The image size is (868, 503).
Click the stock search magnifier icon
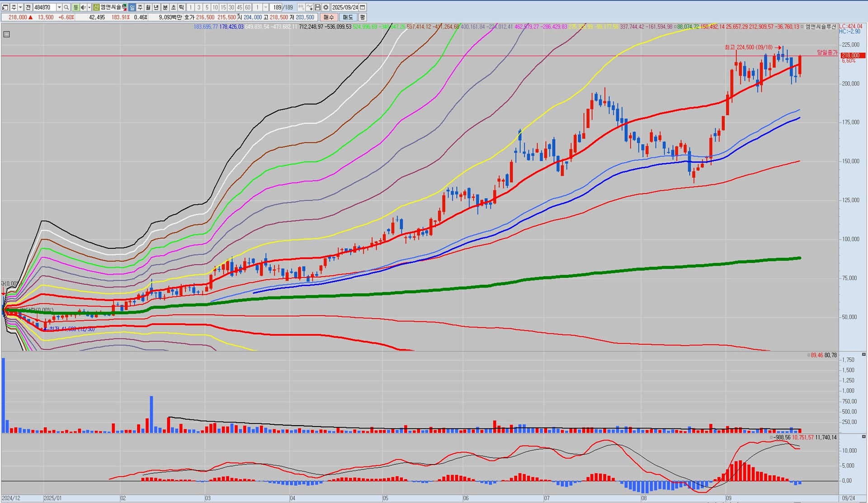click(x=66, y=7)
